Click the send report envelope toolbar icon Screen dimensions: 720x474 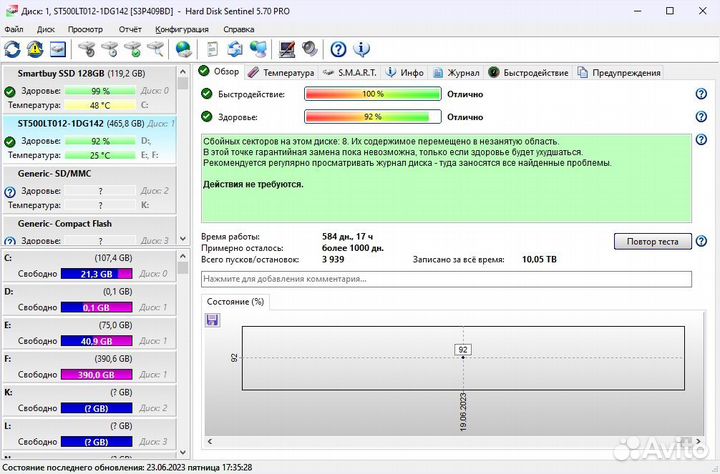[x=235, y=49]
